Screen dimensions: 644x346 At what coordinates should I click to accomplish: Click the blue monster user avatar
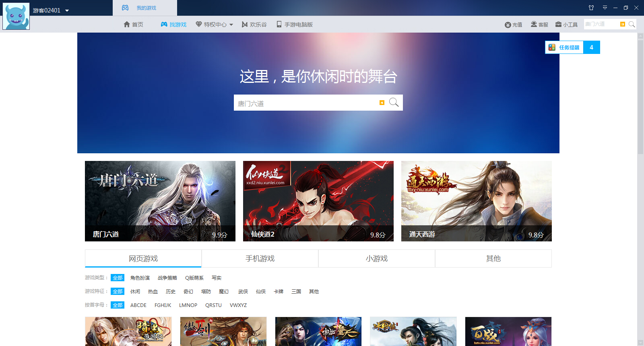click(x=16, y=16)
